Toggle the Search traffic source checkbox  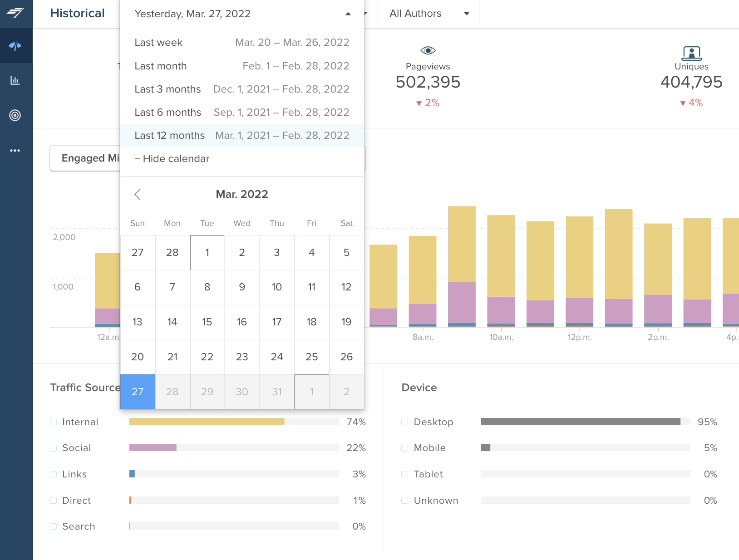pos(54,526)
